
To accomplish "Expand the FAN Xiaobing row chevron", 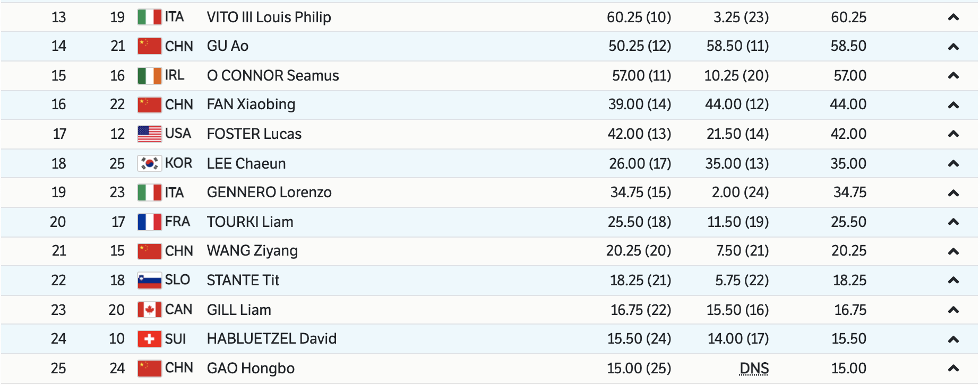I will point(953,105).
